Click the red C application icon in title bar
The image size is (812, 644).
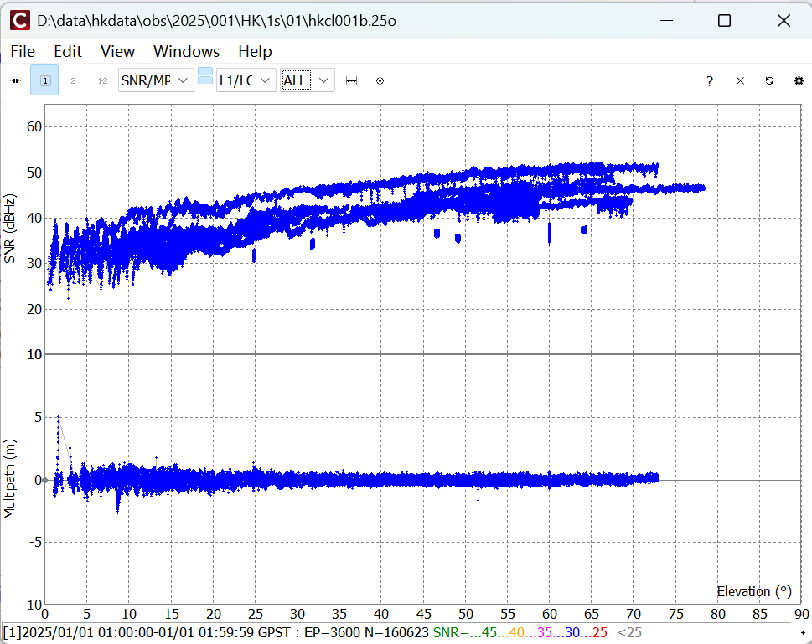20,21
